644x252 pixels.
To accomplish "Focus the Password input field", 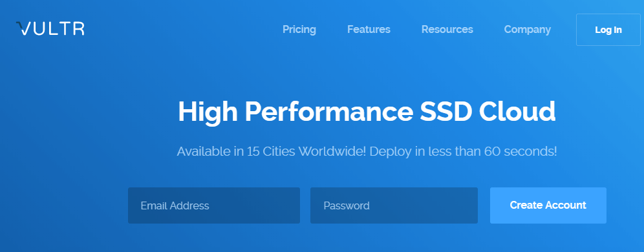I will (x=394, y=205).
